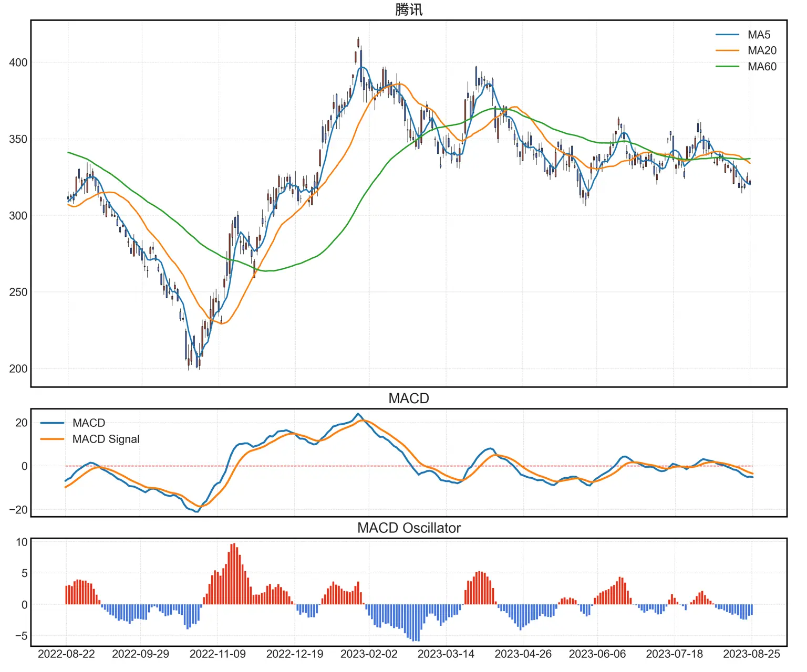This screenshot has height=672, width=807.
Task: Click the blue MACD legend line swatch
Action: (53, 423)
